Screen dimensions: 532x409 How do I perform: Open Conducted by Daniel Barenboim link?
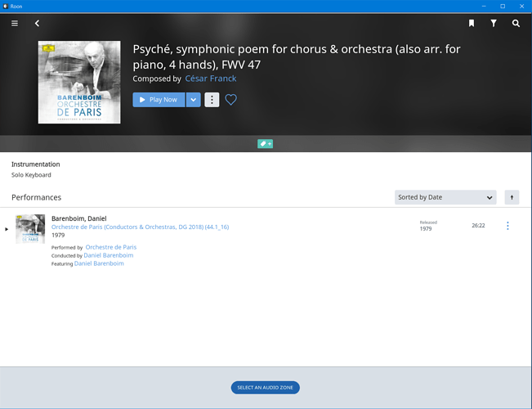pos(109,255)
